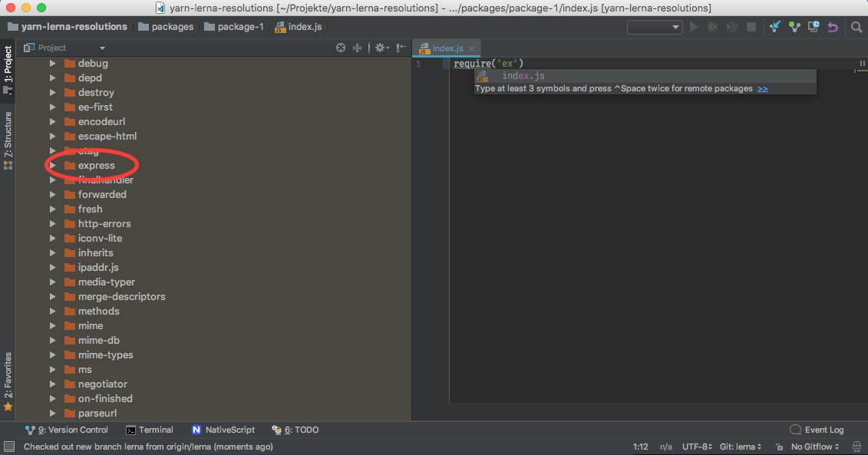The image size is (868, 455).
Task: Click the 'Checked out new branch' status message
Action: pyautogui.click(x=148, y=446)
